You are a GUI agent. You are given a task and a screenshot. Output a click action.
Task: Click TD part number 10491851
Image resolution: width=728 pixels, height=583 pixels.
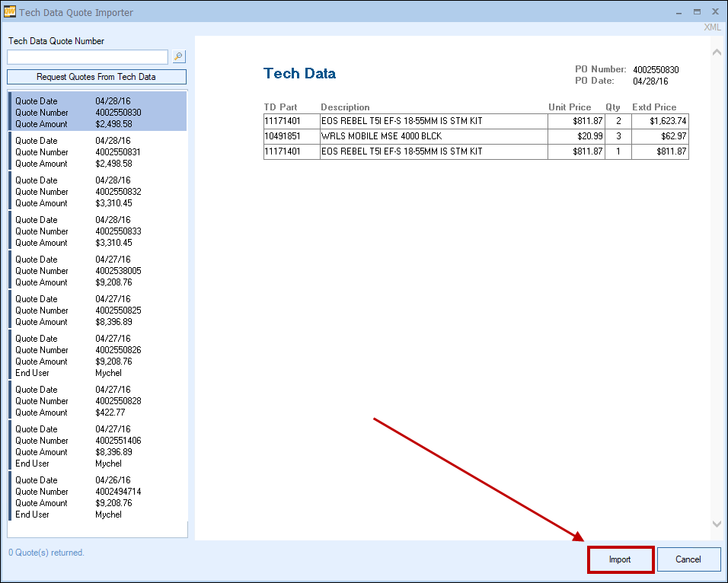283,136
